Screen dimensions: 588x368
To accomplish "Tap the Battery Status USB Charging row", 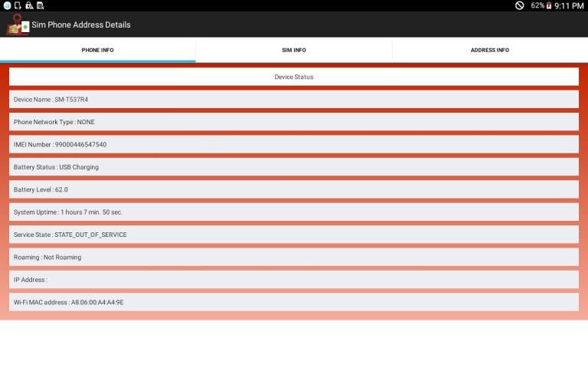I will (x=294, y=167).
